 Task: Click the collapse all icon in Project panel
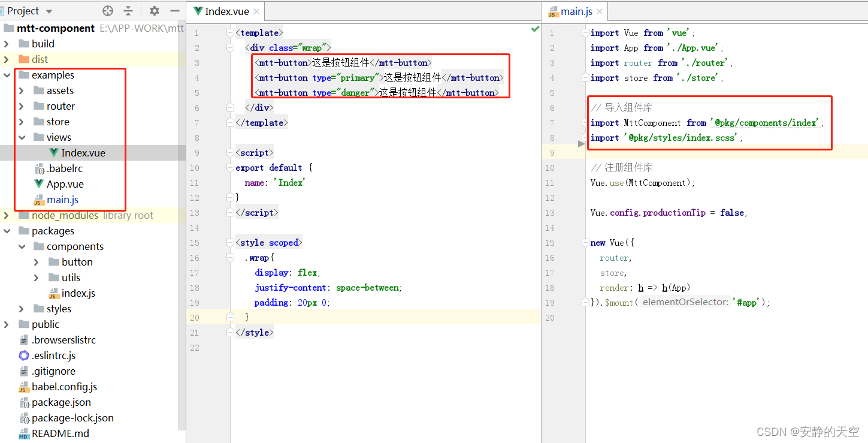(128, 11)
